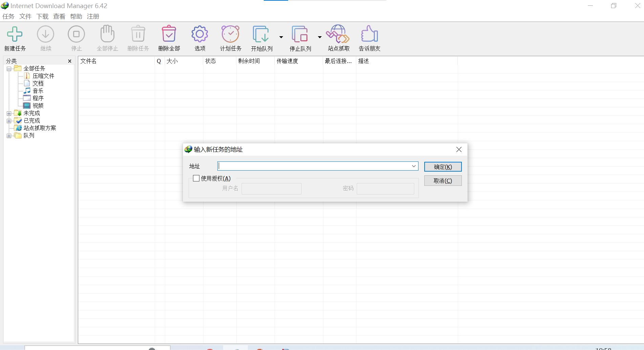The width and height of the screenshot is (644, 350).
Task: Select the 音乐 category in the sidebar
Action: pos(38,90)
